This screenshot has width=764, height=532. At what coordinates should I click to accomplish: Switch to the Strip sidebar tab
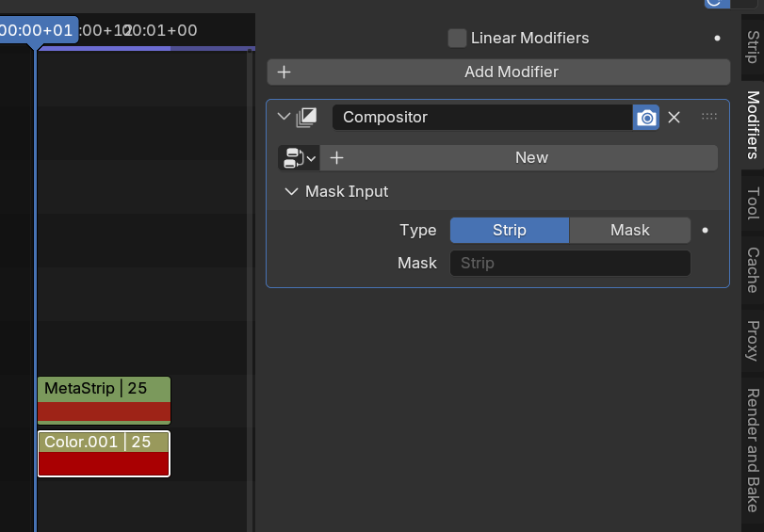tap(753, 47)
